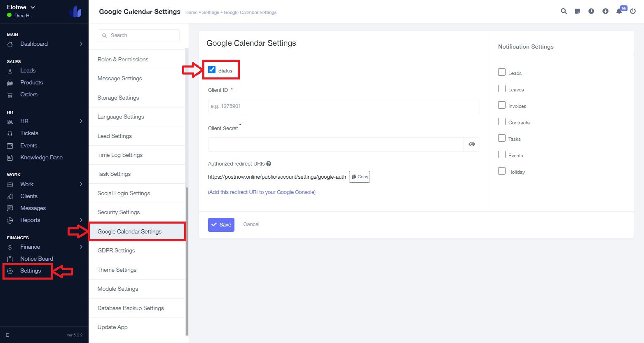Image resolution: width=644 pixels, height=343 pixels.
Task: Click the Reports pie chart icon
Action: pos(10,220)
